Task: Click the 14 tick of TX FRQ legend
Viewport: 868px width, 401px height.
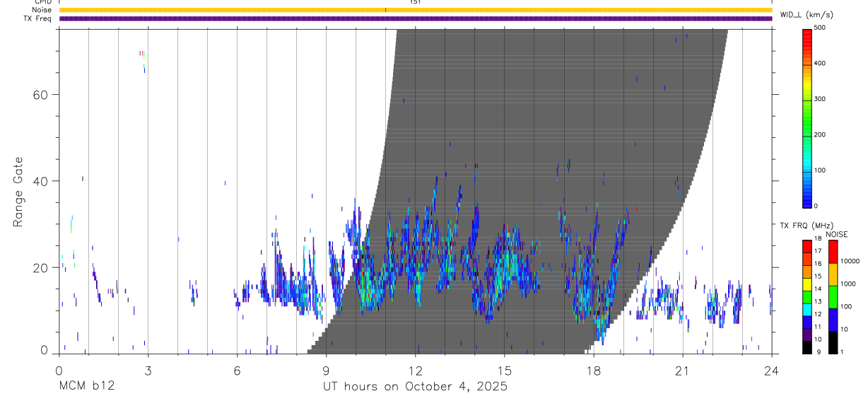Action: coord(818,289)
